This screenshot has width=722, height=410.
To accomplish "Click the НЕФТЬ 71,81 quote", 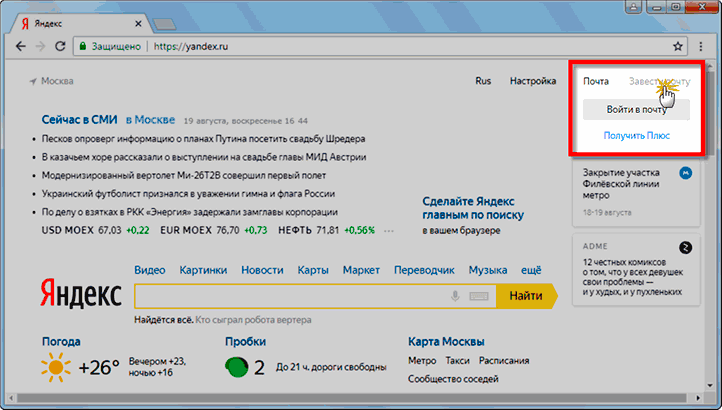I will click(326, 230).
